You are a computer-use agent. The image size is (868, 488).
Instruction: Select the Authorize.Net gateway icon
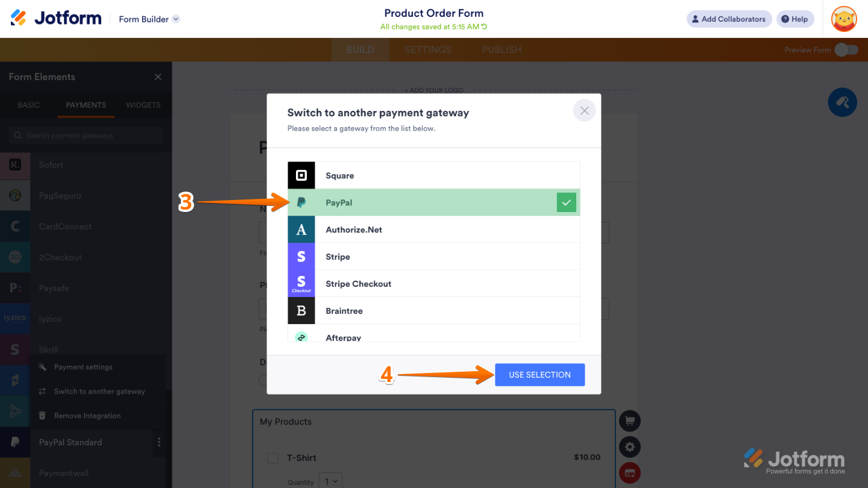[301, 230]
